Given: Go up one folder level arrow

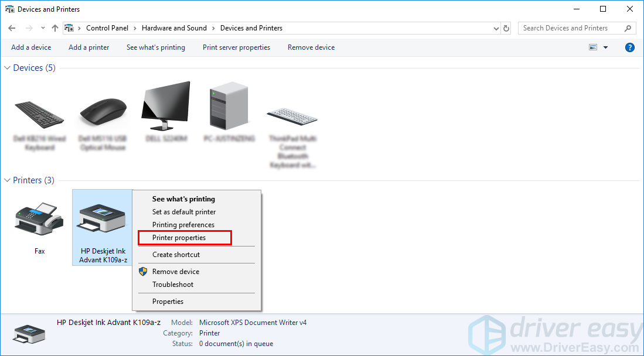Looking at the screenshot, I should [55, 28].
